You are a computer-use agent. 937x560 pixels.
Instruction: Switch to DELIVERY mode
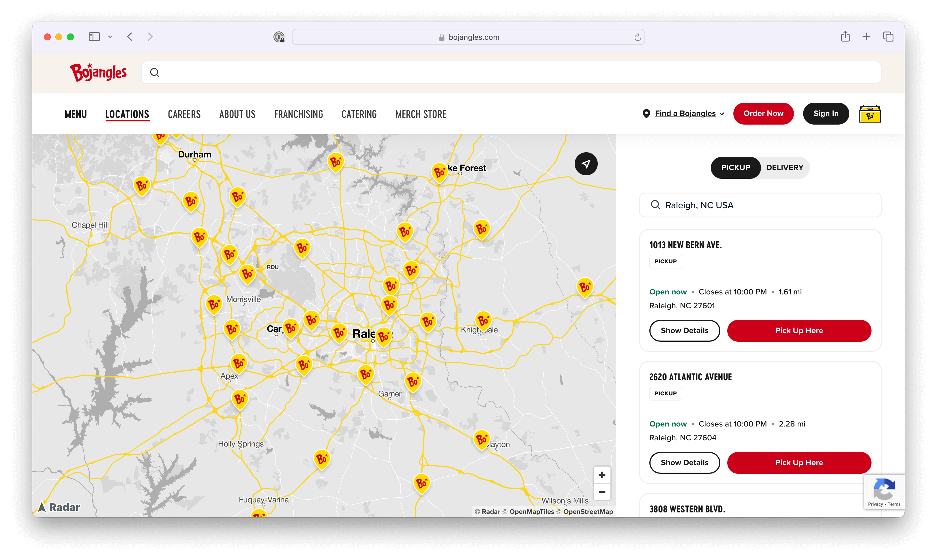point(784,168)
